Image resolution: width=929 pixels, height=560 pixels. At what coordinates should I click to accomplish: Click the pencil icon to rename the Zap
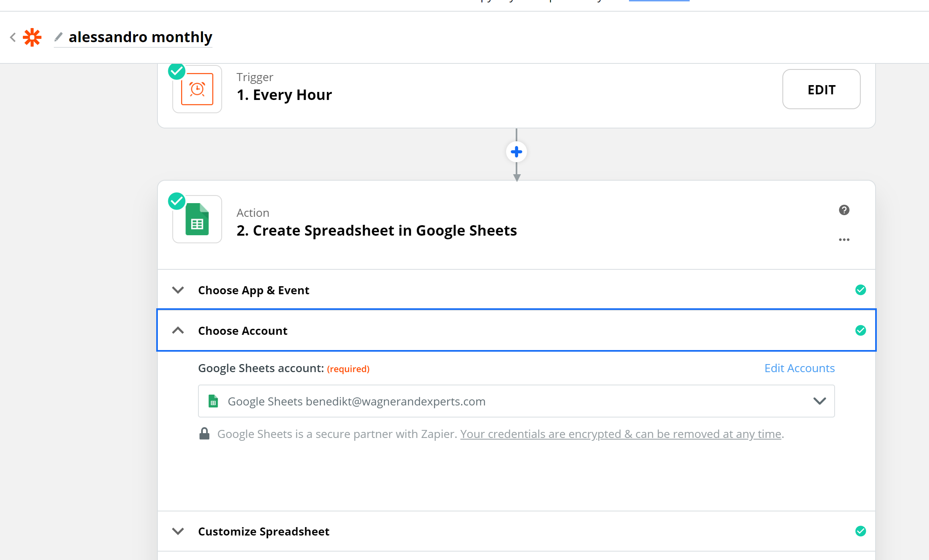pos(58,37)
